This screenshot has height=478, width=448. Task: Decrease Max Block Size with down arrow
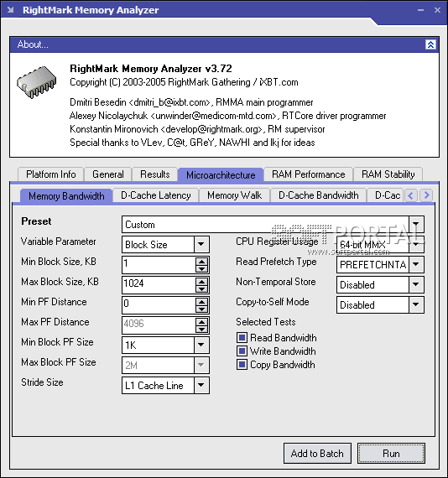(x=201, y=288)
